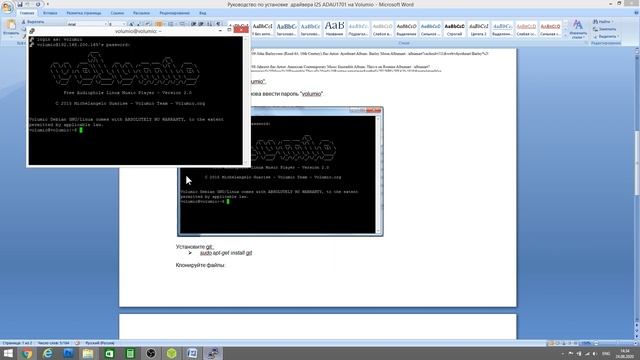This screenshot has height=360, width=640.
Task: Toggle show paragraph marks icon
Action: pos(218,24)
